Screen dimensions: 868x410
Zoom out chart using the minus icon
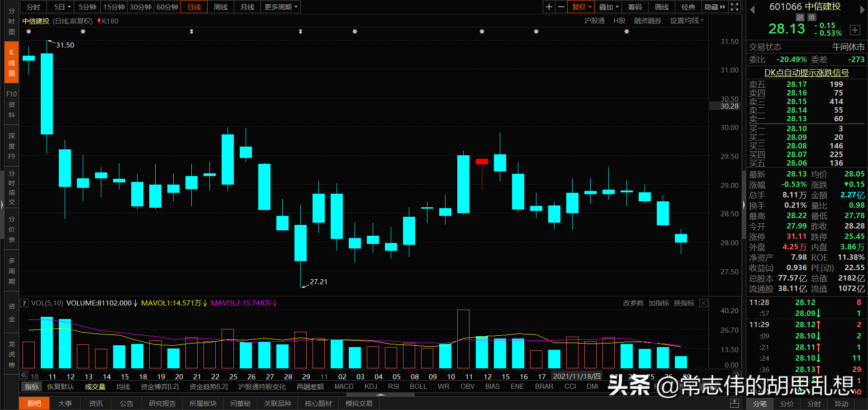(561, 7)
